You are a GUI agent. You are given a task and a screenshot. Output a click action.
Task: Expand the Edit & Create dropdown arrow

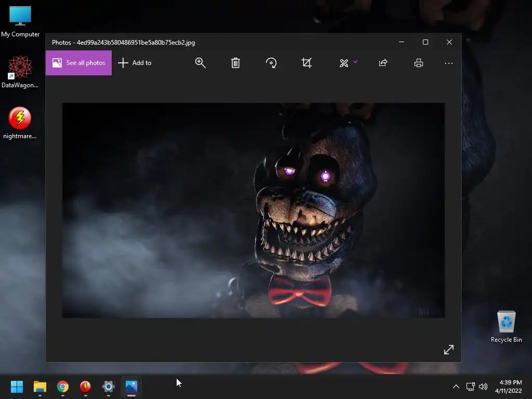[x=355, y=62]
